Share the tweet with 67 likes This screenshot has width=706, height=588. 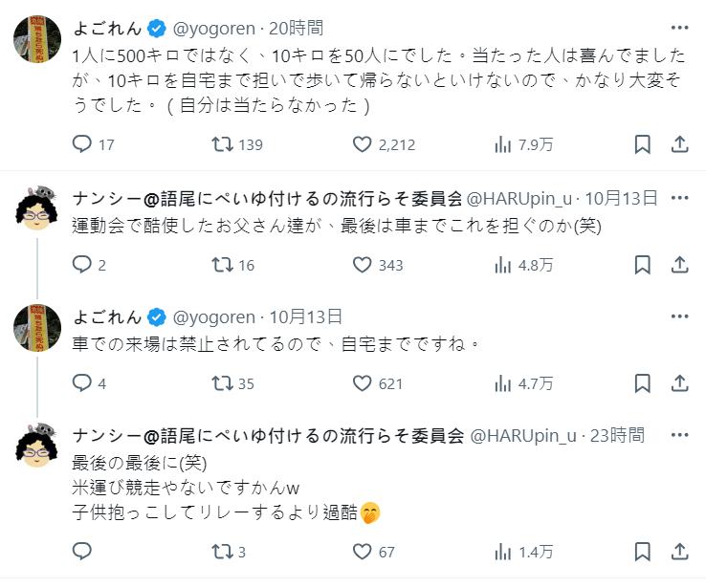680,552
